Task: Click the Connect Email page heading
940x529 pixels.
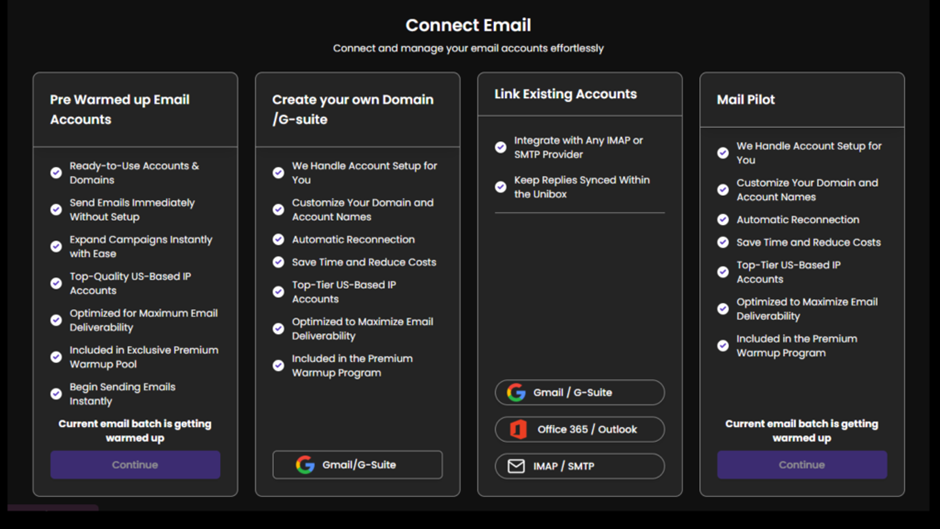Action: [x=468, y=25]
